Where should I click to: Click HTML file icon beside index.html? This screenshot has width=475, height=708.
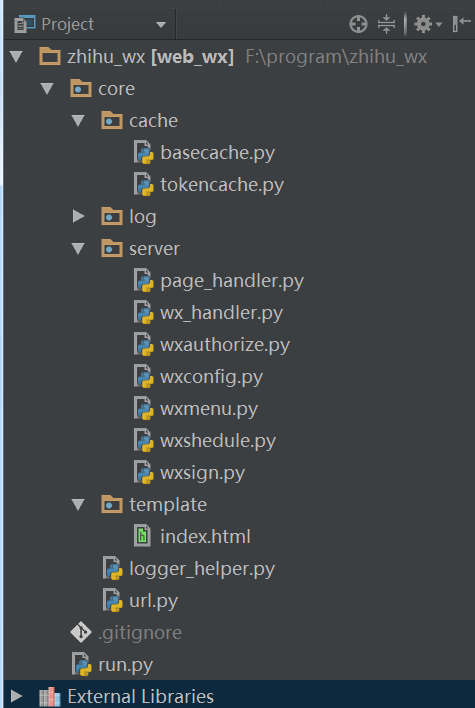[x=142, y=536]
